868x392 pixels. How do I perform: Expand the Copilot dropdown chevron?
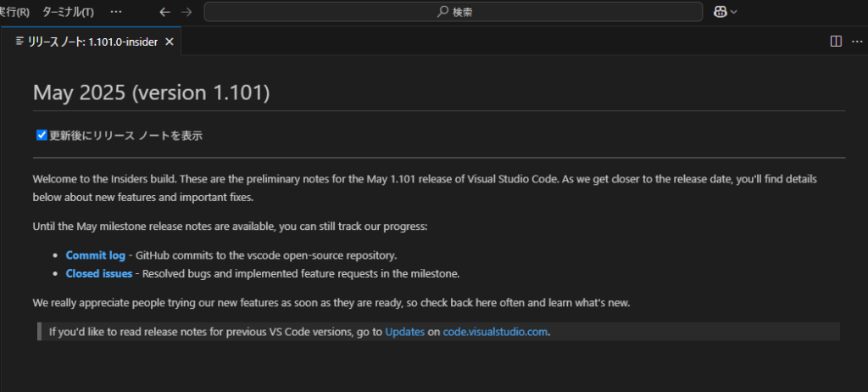point(734,12)
